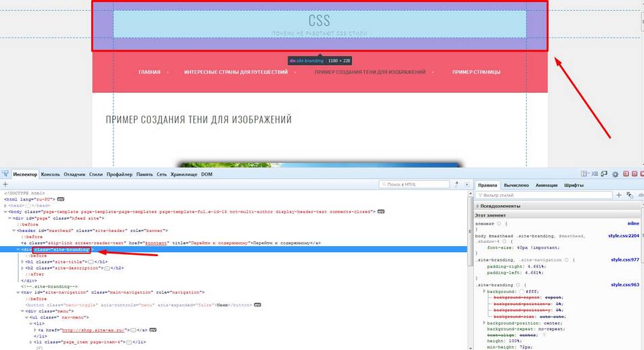
Task: Collapse the selected div site-branding node
Action: pos(18,249)
